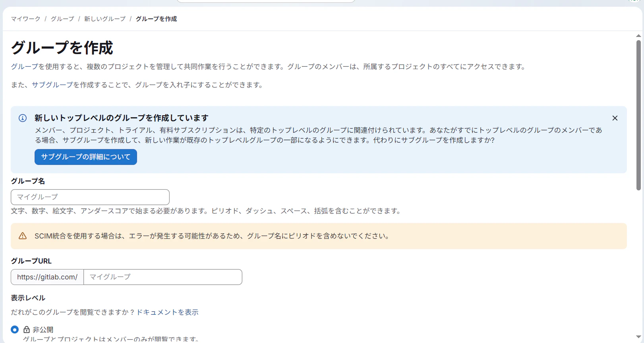
Task: Click the info icon in the blue banner
Action: 23,118
